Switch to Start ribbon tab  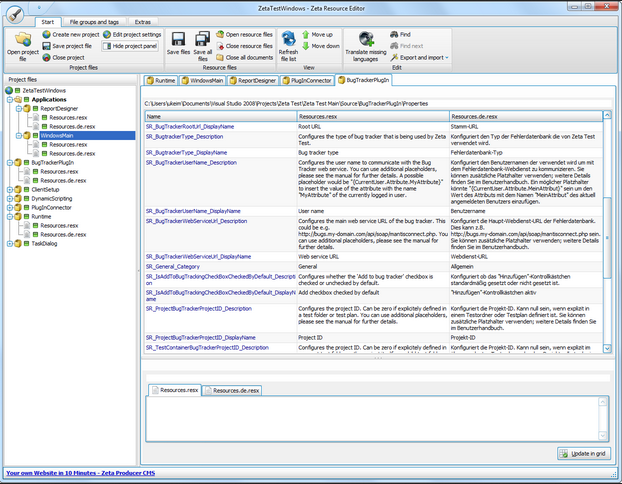click(x=48, y=22)
